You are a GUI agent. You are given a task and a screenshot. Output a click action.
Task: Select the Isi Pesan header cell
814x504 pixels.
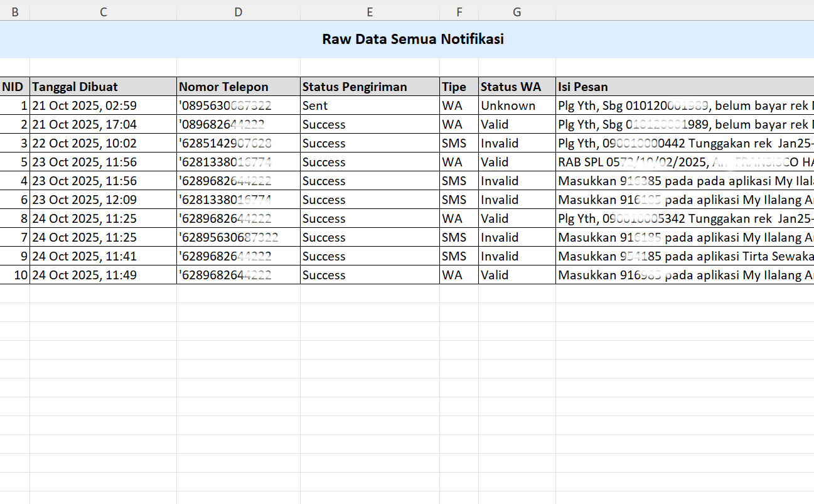click(x=684, y=87)
